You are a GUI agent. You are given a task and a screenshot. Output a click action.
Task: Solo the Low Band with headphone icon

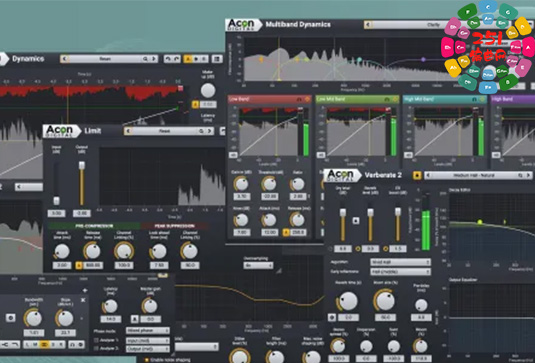[299, 99]
